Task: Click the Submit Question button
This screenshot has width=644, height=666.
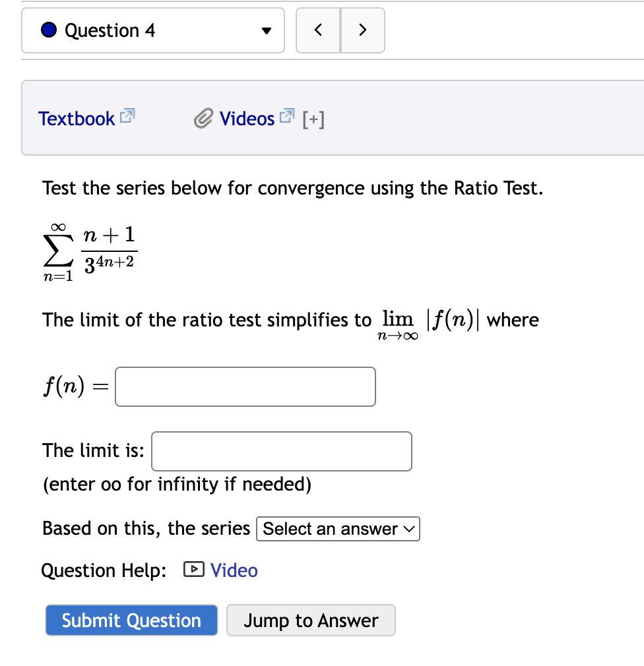Action: (131, 619)
